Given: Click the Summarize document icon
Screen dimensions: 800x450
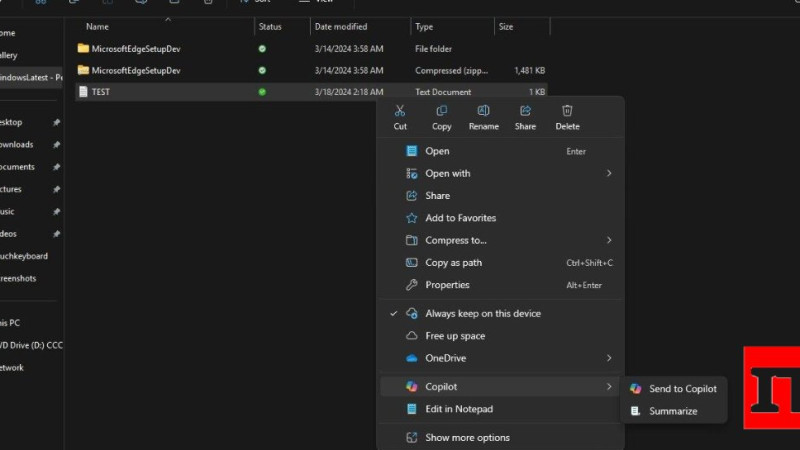Looking at the screenshot, I should (x=635, y=411).
